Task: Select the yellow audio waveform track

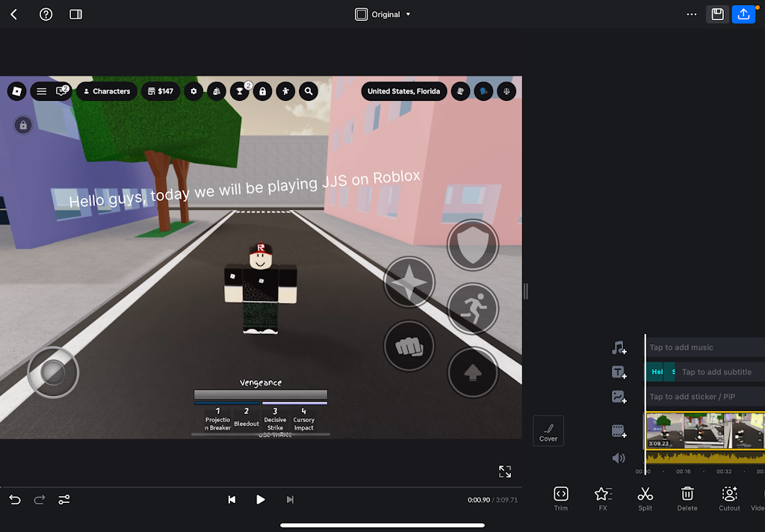Action: click(705, 457)
